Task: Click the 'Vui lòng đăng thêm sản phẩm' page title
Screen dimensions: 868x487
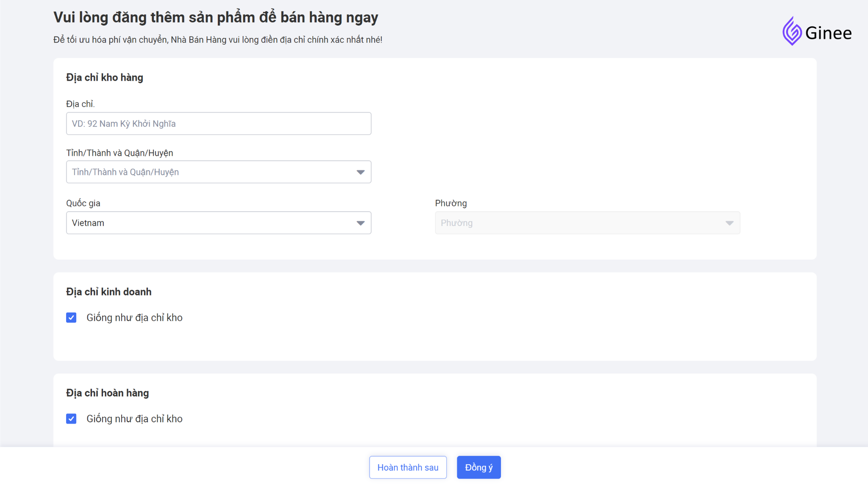Action: [216, 17]
